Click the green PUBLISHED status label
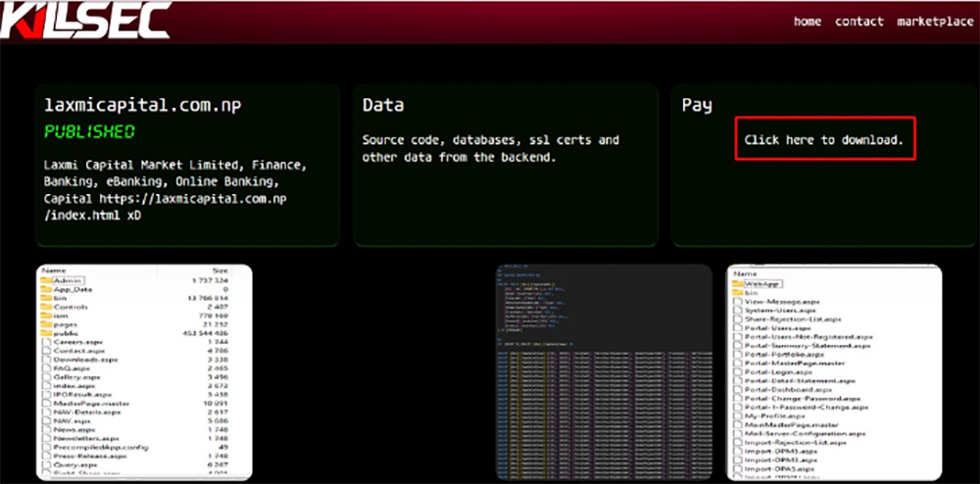 click(89, 131)
